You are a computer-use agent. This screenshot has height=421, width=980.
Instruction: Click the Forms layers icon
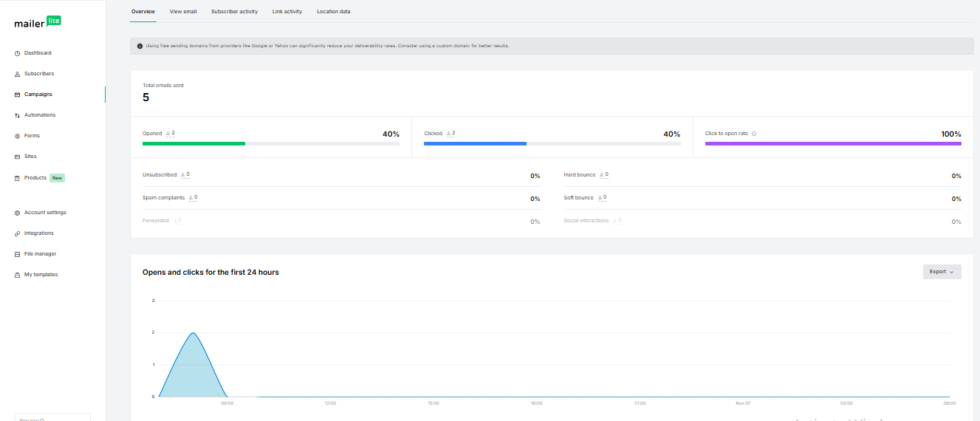pos(17,136)
